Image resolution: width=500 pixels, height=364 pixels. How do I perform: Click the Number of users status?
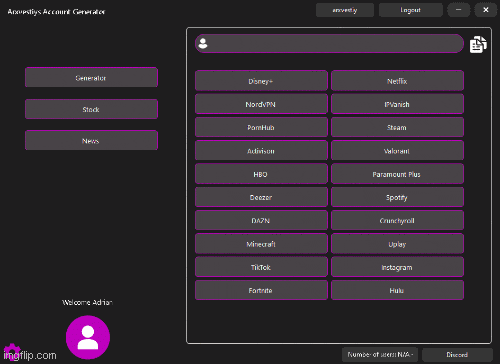click(x=380, y=354)
